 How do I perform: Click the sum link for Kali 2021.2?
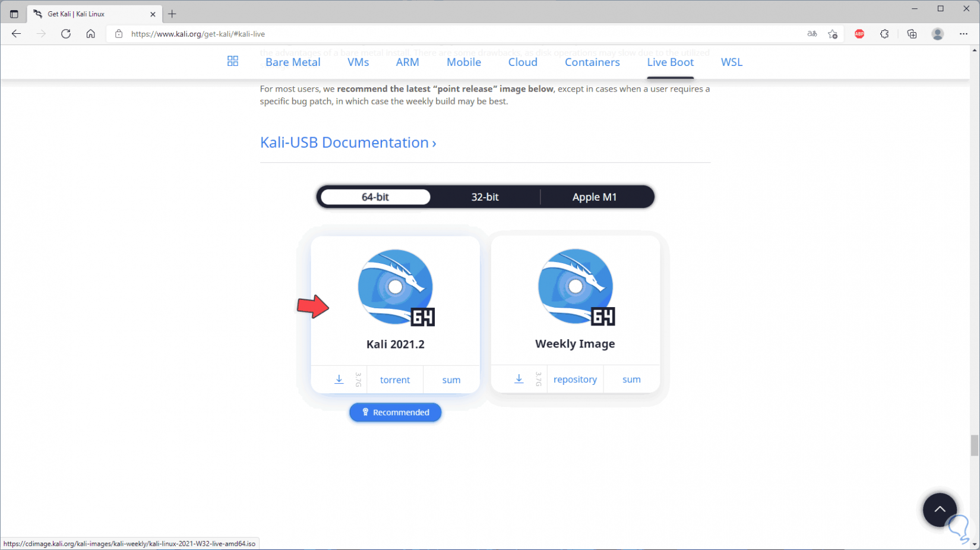[x=451, y=380]
